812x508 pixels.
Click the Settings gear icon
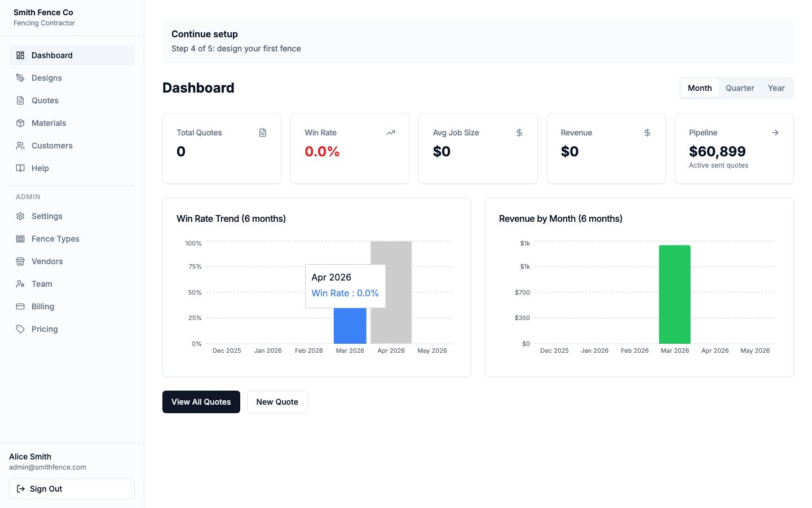click(20, 216)
